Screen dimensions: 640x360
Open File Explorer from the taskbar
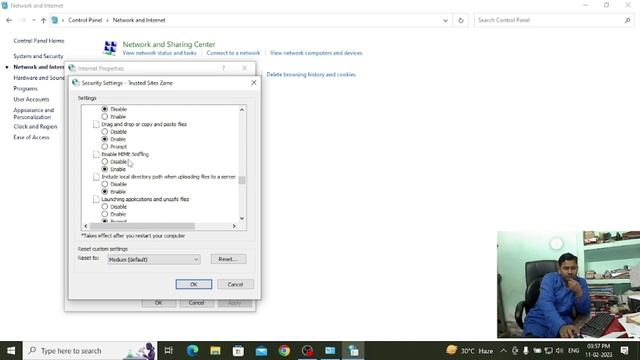coord(215,351)
